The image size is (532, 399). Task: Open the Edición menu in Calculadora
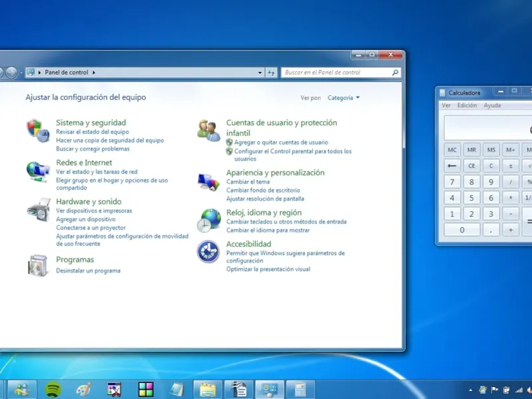(467, 105)
